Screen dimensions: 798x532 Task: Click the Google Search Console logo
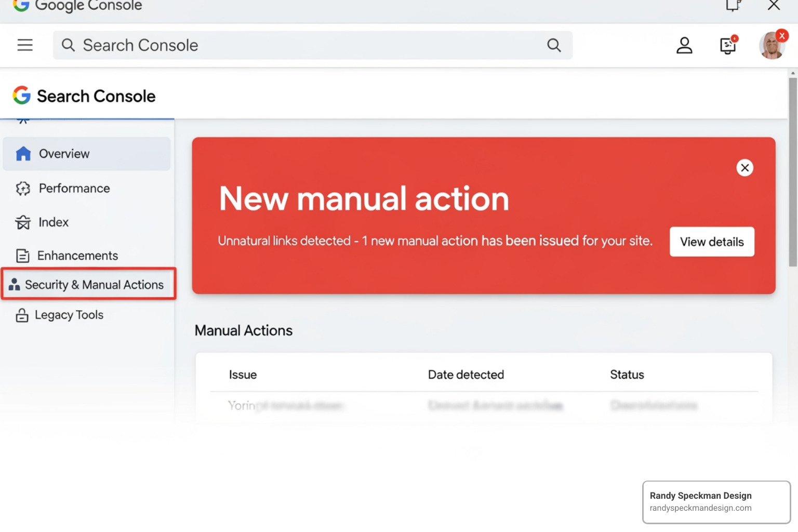pyautogui.click(x=84, y=96)
